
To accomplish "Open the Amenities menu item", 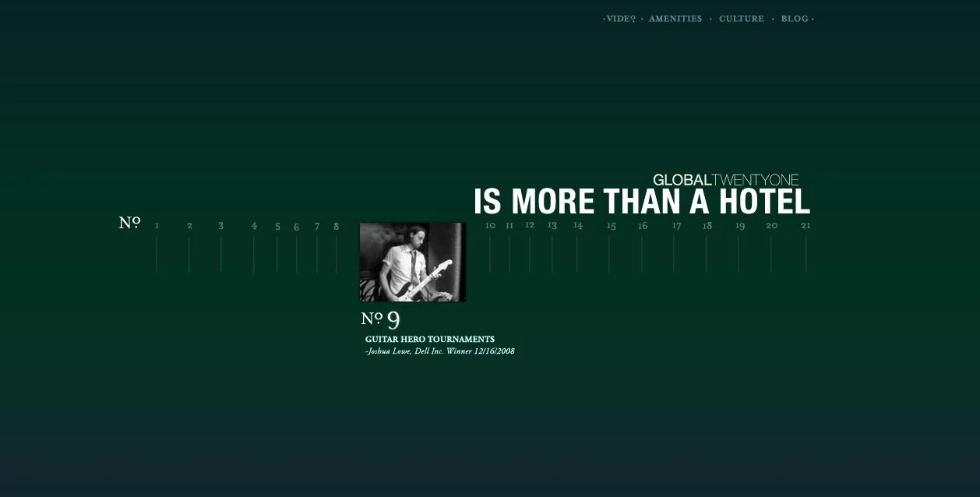I will pos(675,19).
